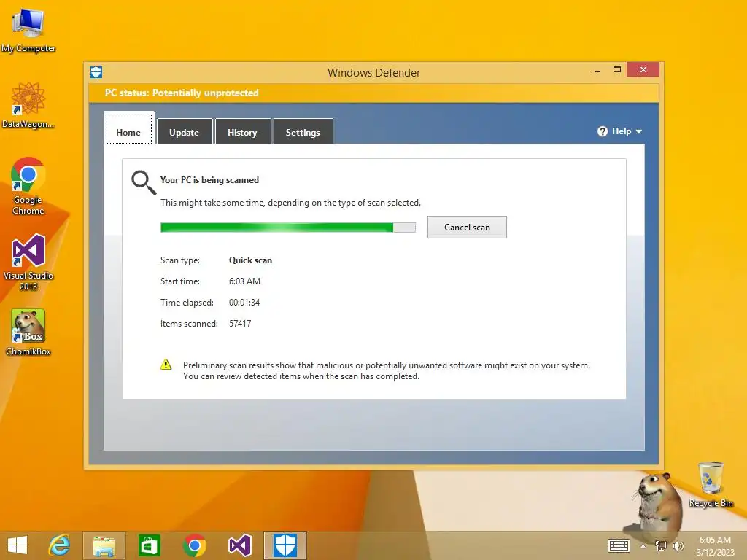Screen dimensions: 747x560
Task: Click the 'Start time:' label
Action: 180,281
